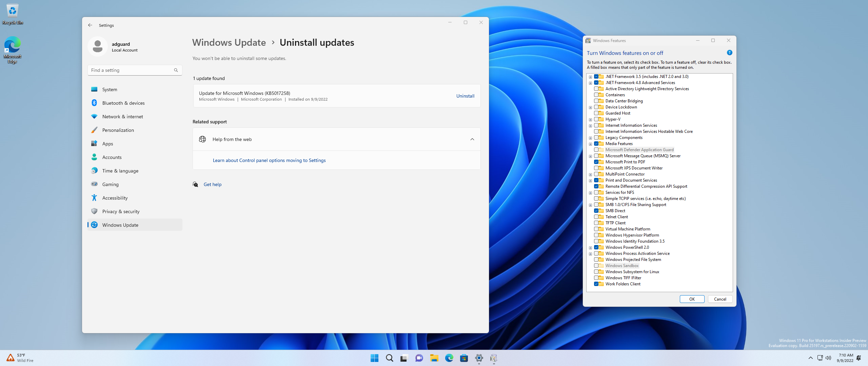The width and height of the screenshot is (868, 366).
Task: Click Cancel in Windows Features
Action: point(720,299)
